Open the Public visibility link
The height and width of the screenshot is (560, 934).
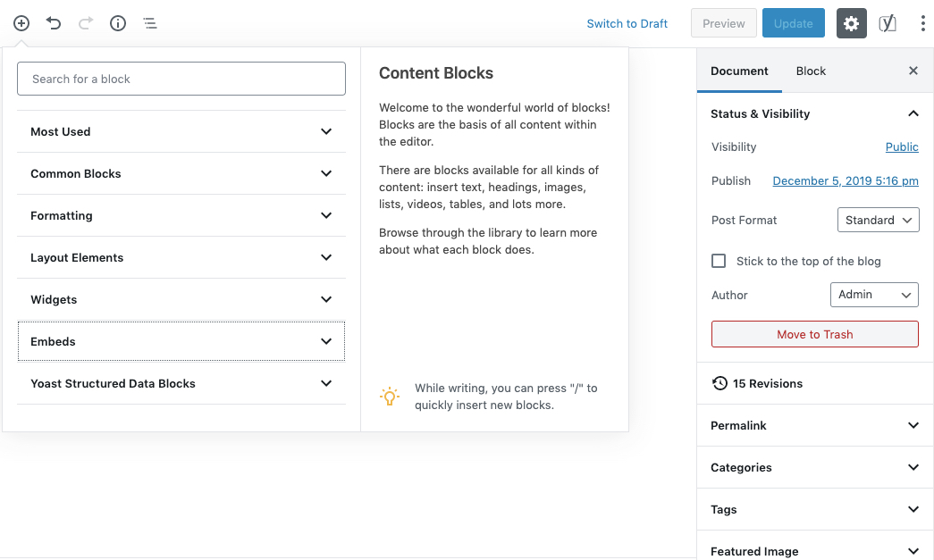point(901,146)
